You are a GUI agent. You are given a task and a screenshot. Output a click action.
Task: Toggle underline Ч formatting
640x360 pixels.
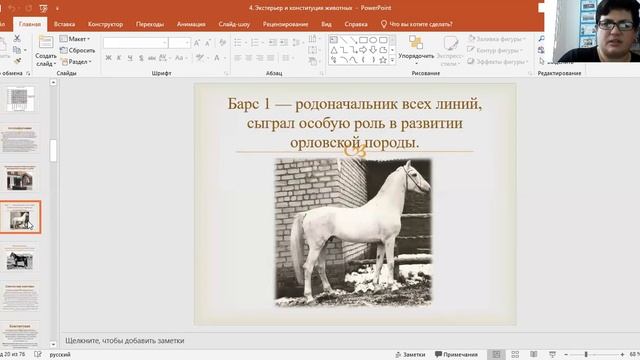(x=130, y=58)
